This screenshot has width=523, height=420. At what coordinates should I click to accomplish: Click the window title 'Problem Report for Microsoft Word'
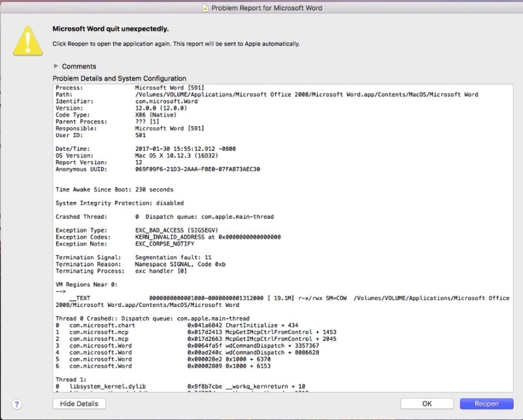(268, 8)
